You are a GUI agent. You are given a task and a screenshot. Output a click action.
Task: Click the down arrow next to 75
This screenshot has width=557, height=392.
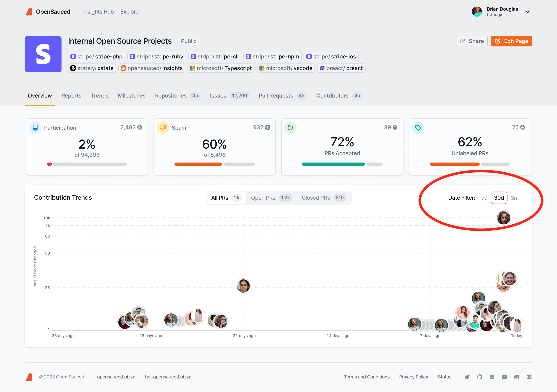tap(523, 128)
